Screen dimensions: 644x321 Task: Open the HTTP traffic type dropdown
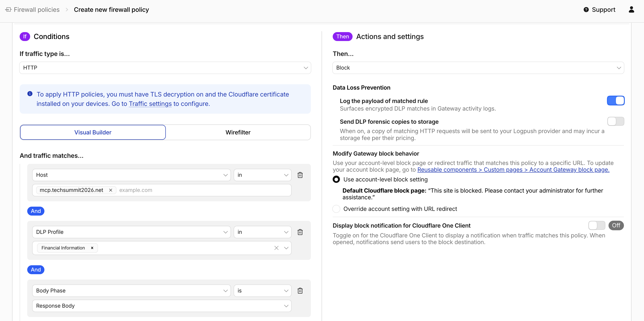pyautogui.click(x=165, y=68)
